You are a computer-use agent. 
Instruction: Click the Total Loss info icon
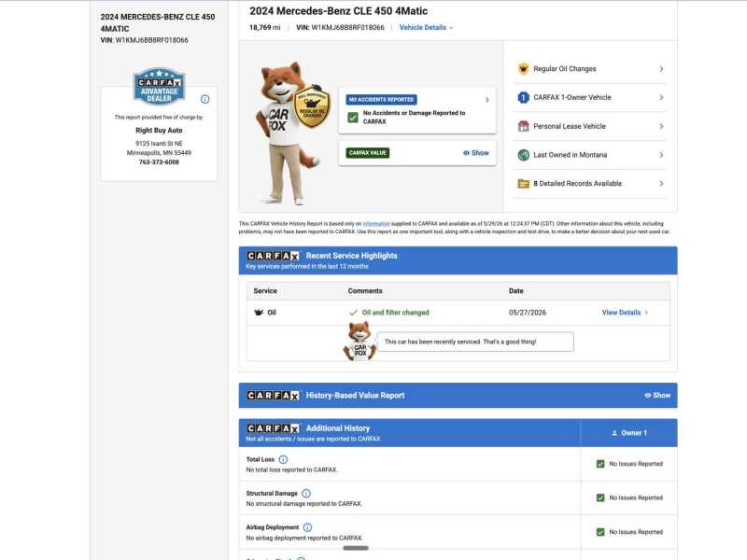click(x=283, y=459)
